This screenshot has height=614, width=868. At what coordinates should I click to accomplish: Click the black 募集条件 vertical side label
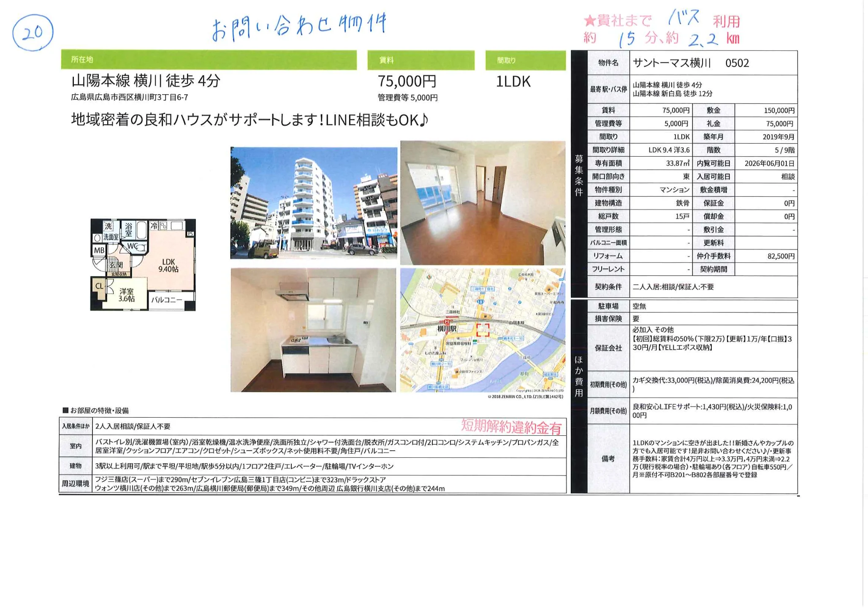[579, 175]
